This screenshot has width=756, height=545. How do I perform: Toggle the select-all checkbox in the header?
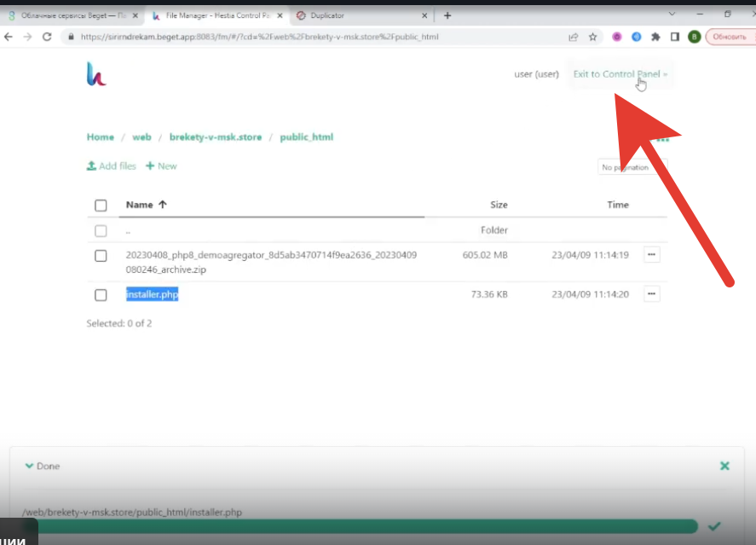pyautogui.click(x=101, y=206)
